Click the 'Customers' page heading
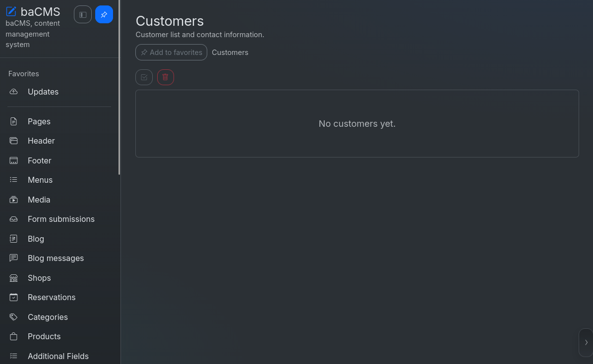The width and height of the screenshot is (593, 364). pos(170,21)
